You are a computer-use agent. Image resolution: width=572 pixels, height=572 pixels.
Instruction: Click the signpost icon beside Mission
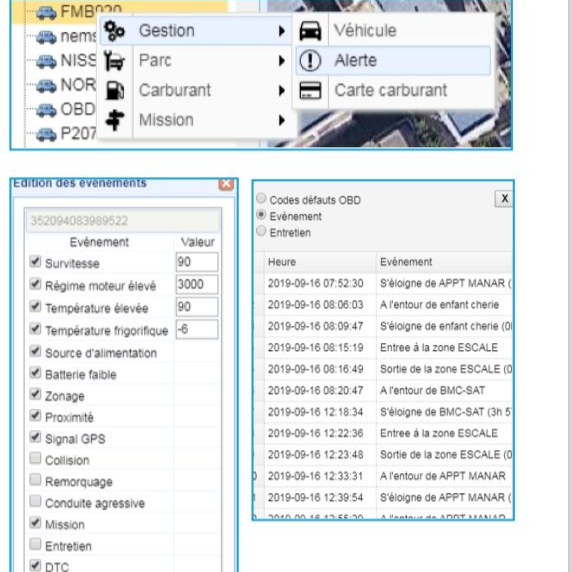[115, 120]
